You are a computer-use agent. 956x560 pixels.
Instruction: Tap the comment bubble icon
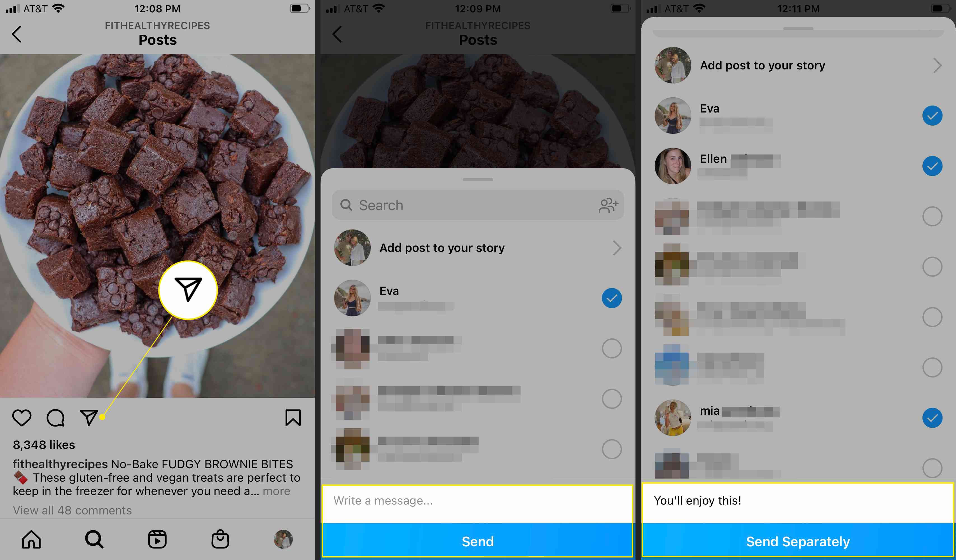click(x=55, y=418)
